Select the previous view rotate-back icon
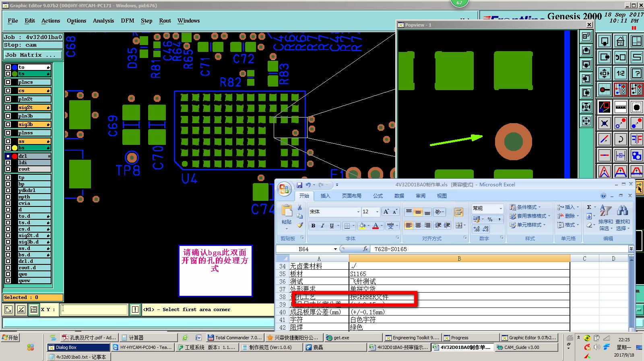The width and height of the screenshot is (644, 361). [620, 57]
